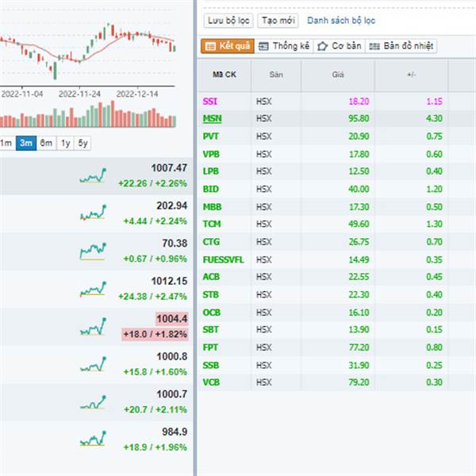Select the 1m chart range
Viewport: 476px width, 476px height.
coord(6,143)
